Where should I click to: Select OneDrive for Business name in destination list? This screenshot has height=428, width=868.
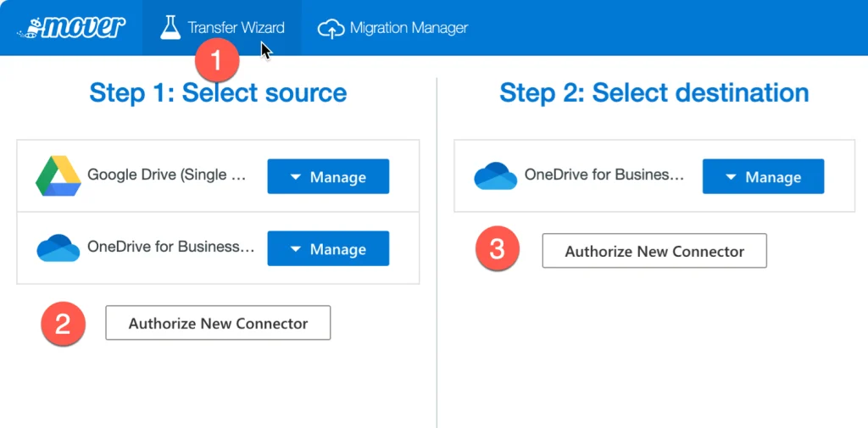click(x=604, y=175)
